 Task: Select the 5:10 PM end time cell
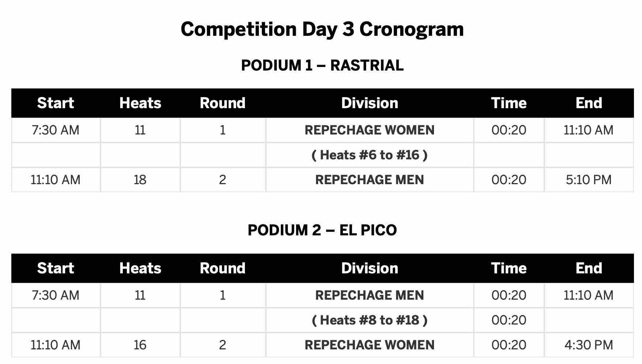point(589,180)
